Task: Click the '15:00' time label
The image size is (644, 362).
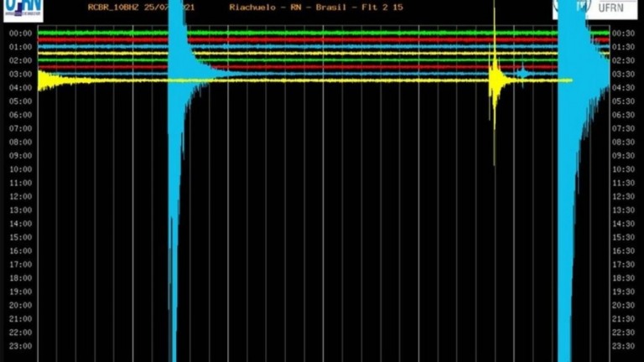Action: pos(20,237)
